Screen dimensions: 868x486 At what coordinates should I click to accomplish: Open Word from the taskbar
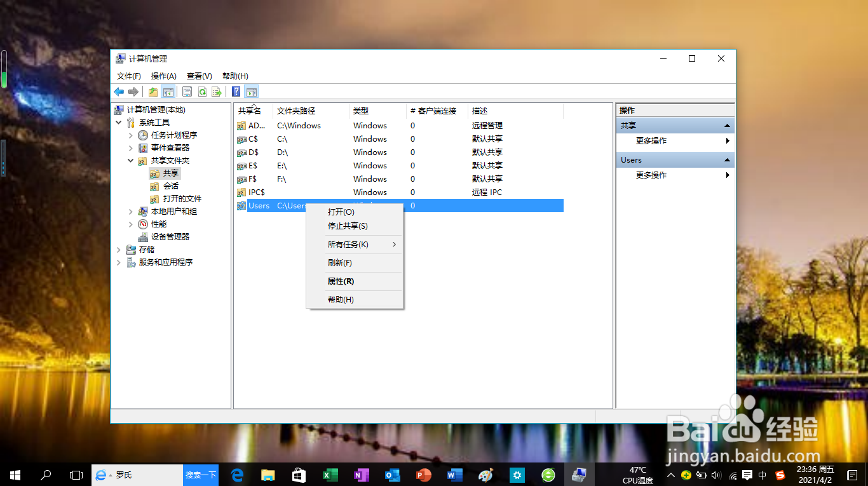(x=454, y=475)
